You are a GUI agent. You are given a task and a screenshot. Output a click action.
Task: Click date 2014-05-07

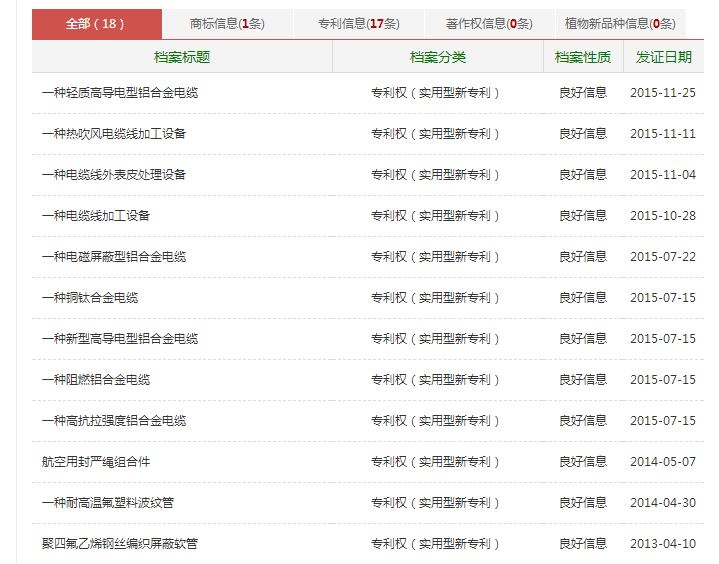point(663,462)
